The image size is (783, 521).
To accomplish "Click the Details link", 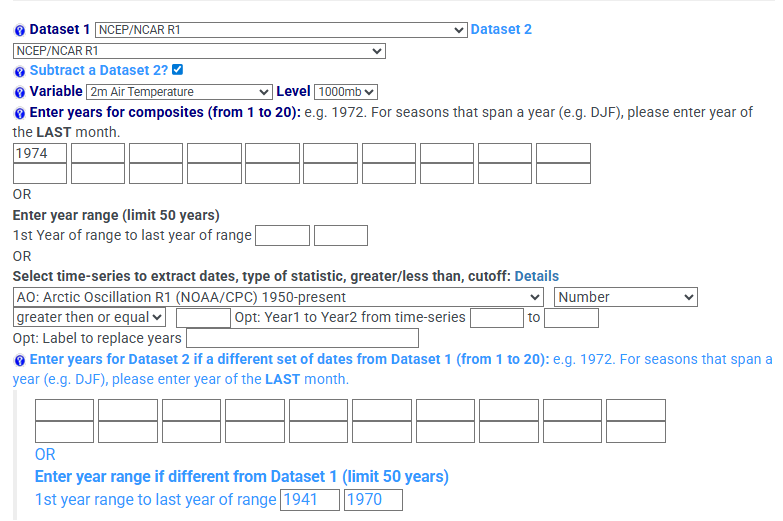I will (x=536, y=276).
